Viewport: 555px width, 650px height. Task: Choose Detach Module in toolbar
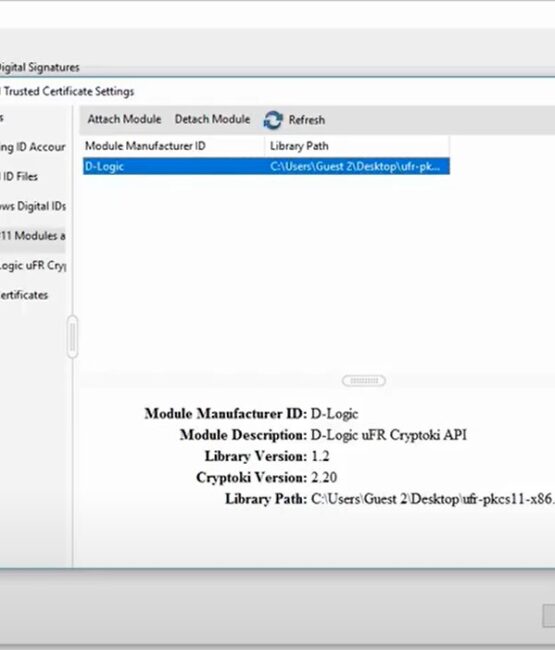tap(212, 119)
